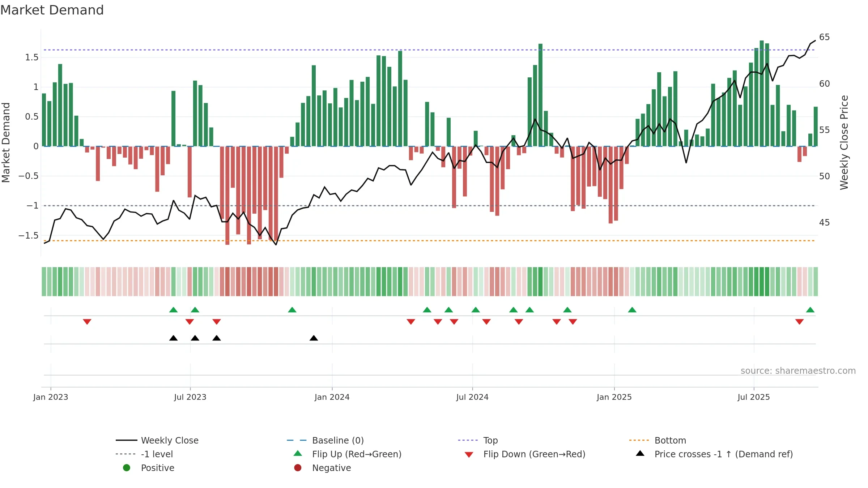Click the 65 tick on price axis
Screen dimensions: 868x488
coord(825,37)
